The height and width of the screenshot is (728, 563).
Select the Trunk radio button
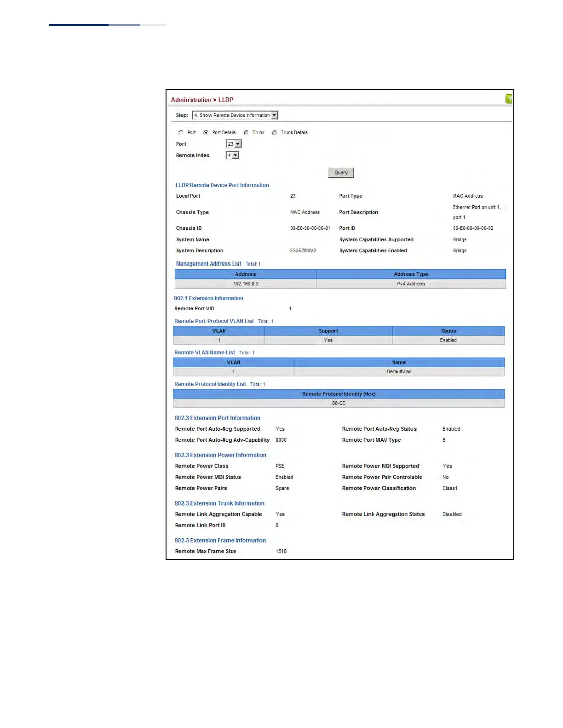246,133
